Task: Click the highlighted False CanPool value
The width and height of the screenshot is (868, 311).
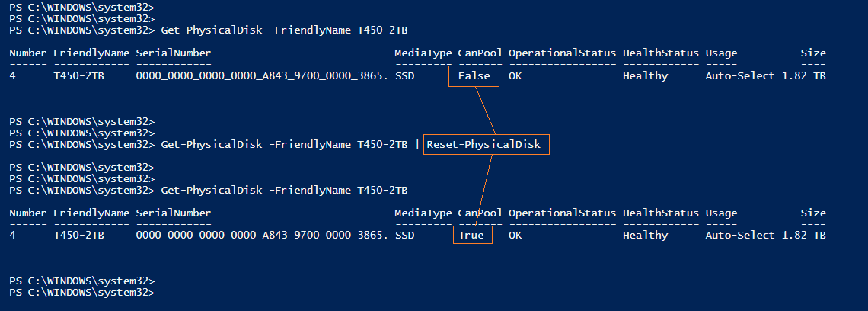Action: 474,75
